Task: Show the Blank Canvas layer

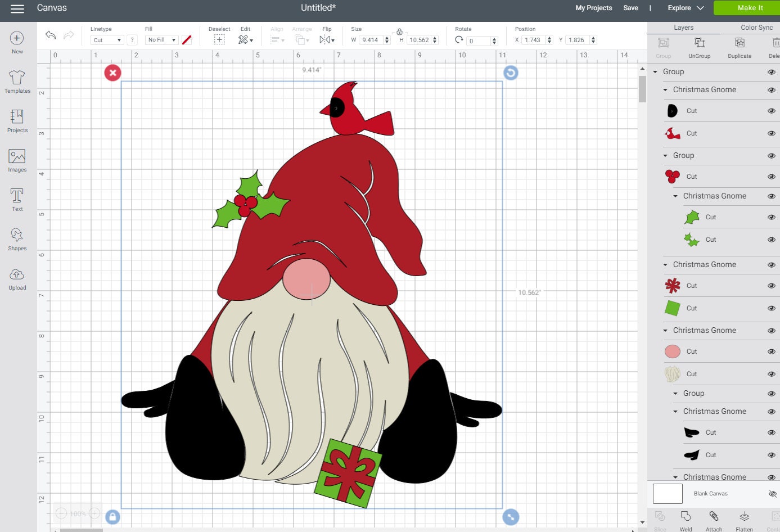Action: (x=772, y=494)
